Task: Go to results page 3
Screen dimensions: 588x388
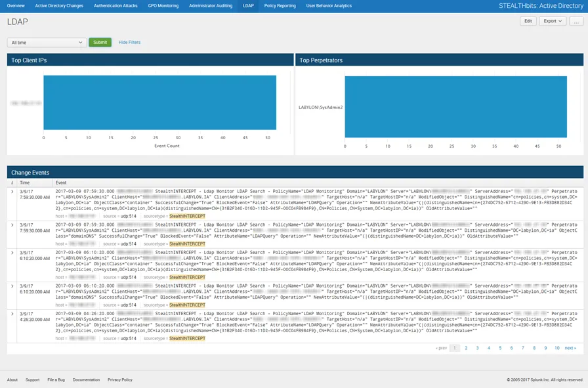Action: [x=477, y=348]
